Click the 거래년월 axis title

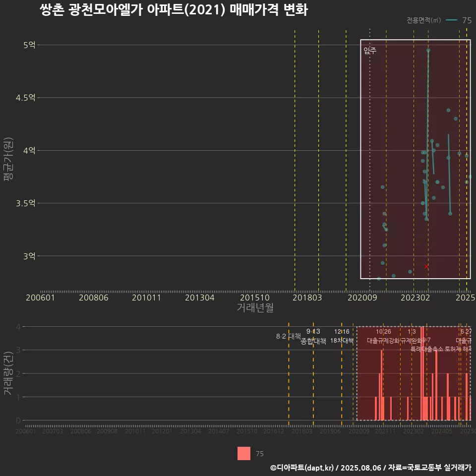click(x=255, y=307)
